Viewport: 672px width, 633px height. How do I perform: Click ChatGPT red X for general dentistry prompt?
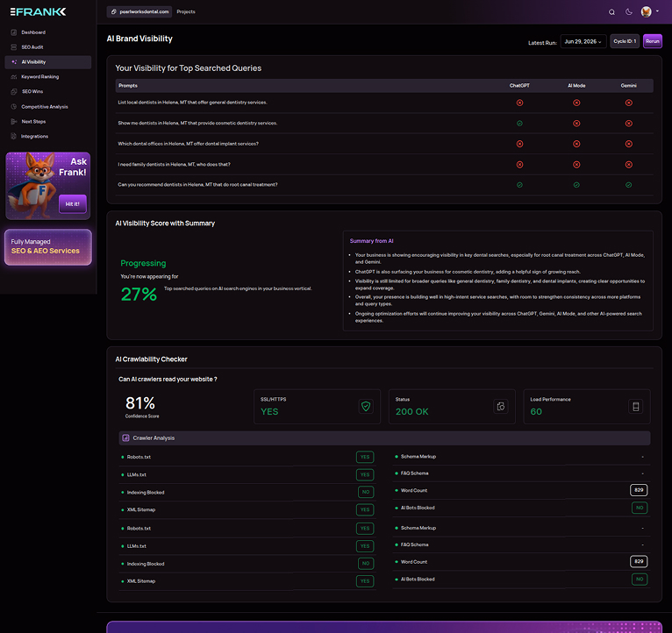[x=519, y=103]
